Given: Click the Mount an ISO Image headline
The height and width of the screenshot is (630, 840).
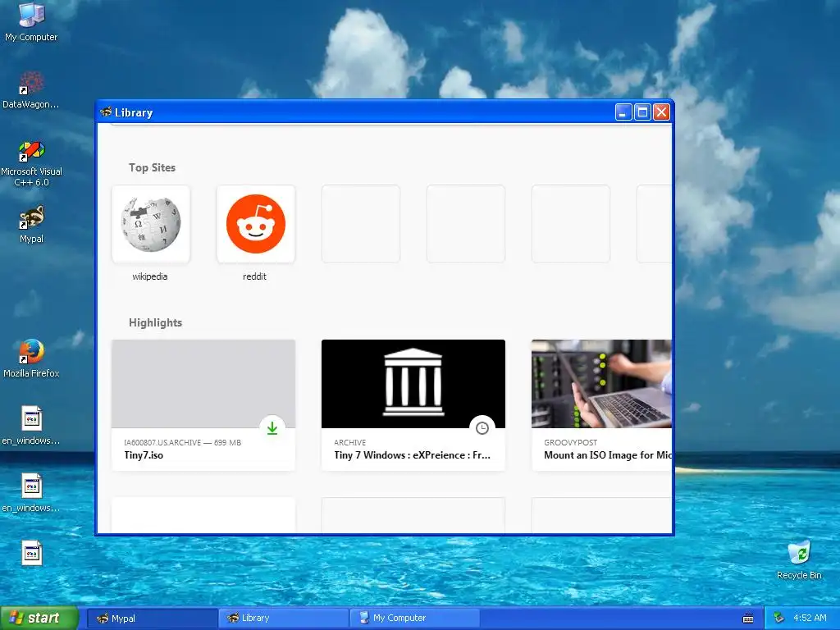Looking at the screenshot, I should (608, 455).
